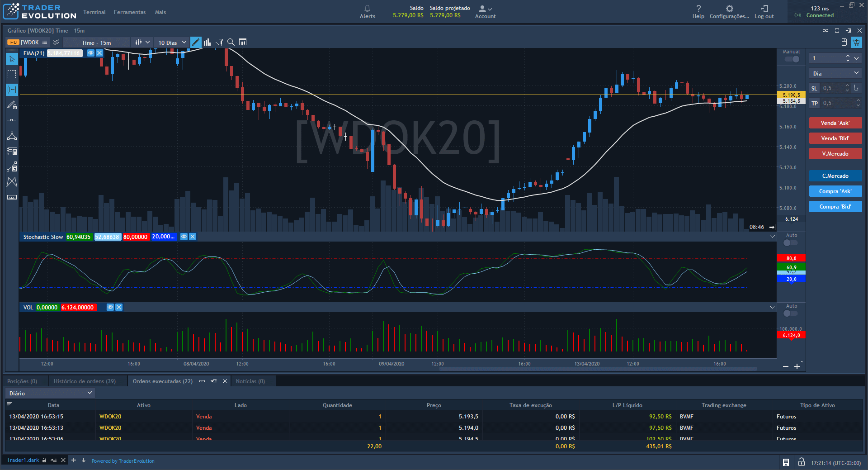The height and width of the screenshot is (470, 868).
Task: Open the Alerts bell icon
Action: 367,11
